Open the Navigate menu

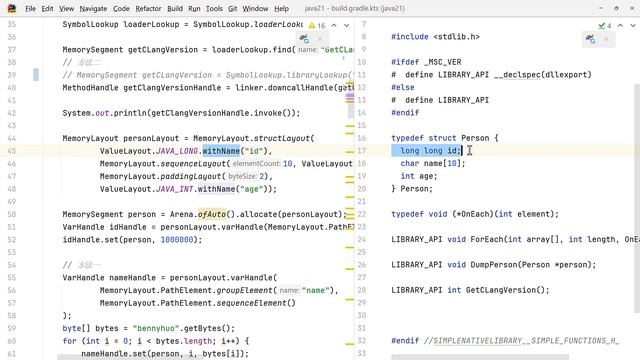coord(93,8)
